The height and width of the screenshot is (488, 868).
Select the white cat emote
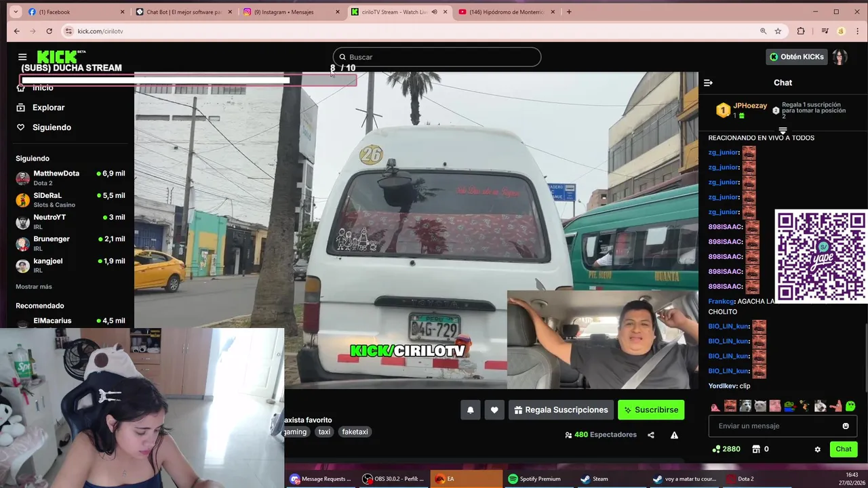[x=759, y=407]
